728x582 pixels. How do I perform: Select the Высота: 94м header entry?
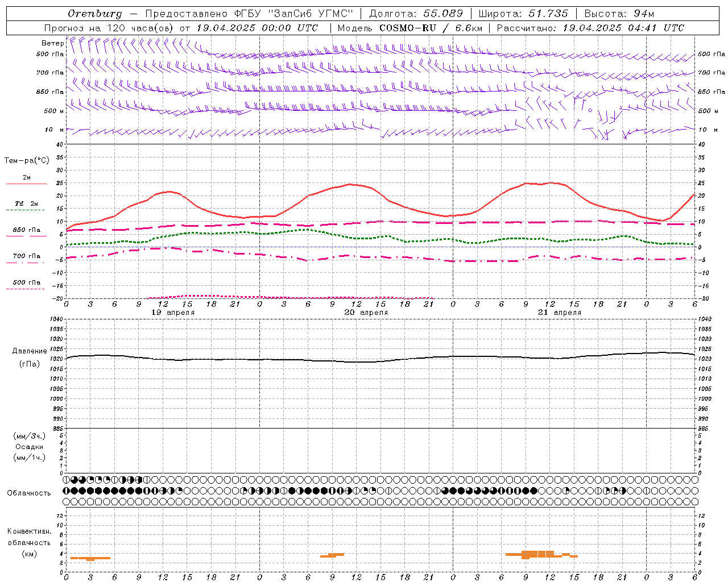click(619, 14)
